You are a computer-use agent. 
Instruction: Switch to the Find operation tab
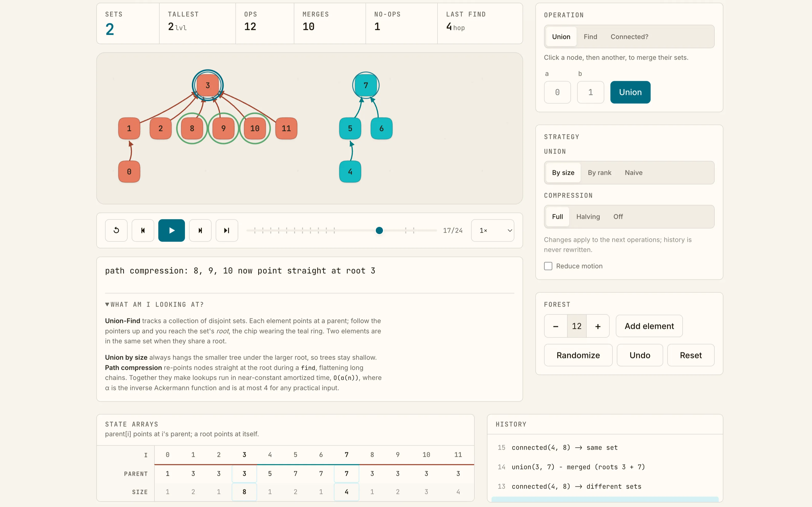(590, 37)
